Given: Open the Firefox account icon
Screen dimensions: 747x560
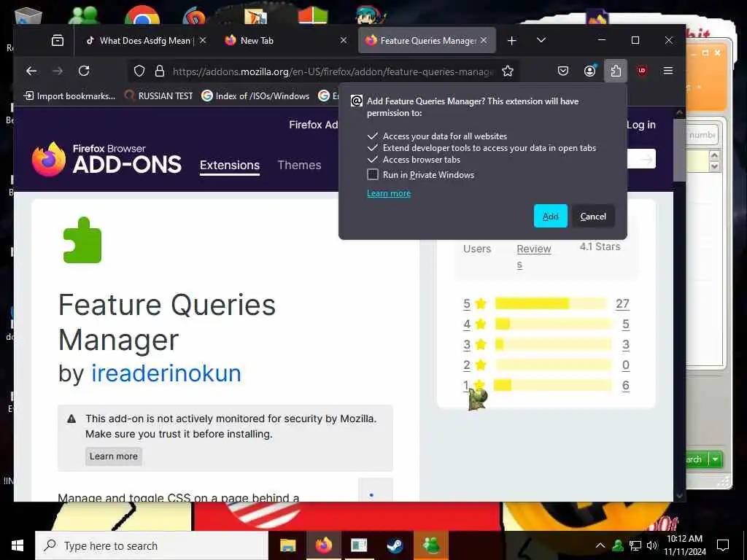Looking at the screenshot, I should tap(589, 71).
